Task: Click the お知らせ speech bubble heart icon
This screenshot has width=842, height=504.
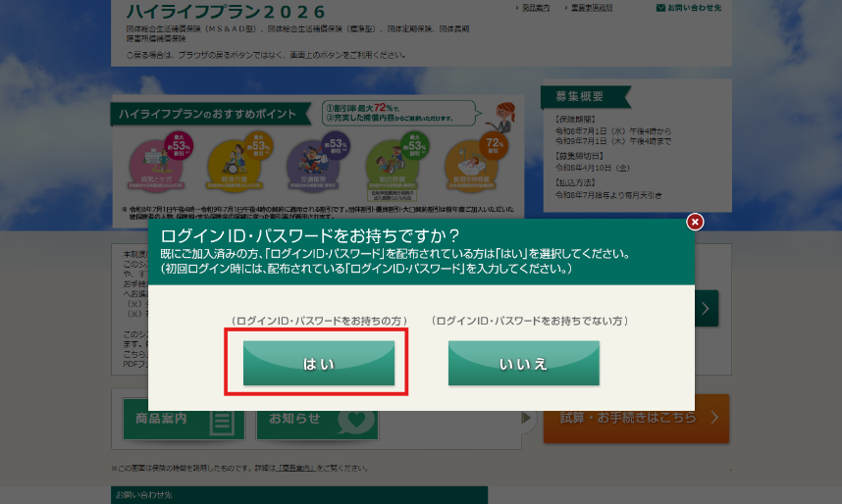Action: [355, 420]
